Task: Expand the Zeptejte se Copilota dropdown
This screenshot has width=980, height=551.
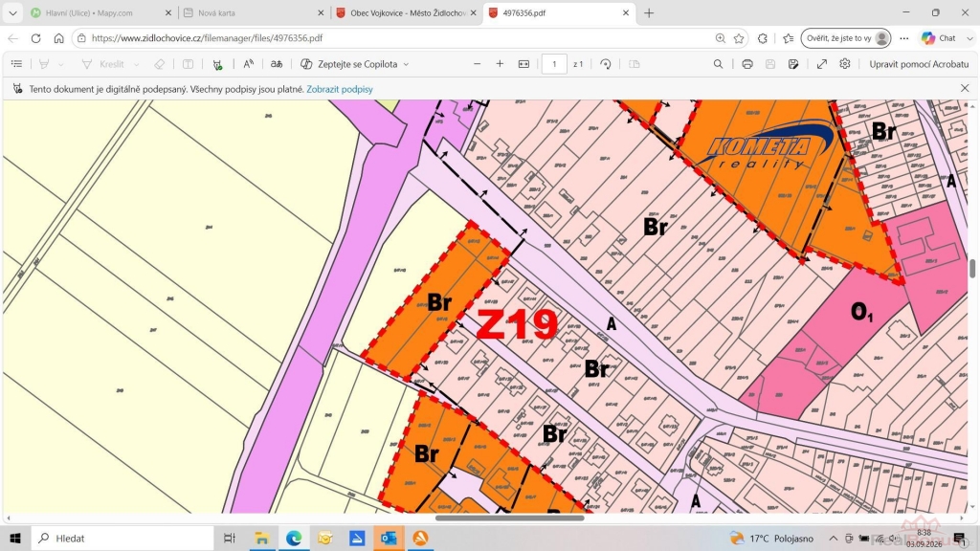Action: [406, 64]
